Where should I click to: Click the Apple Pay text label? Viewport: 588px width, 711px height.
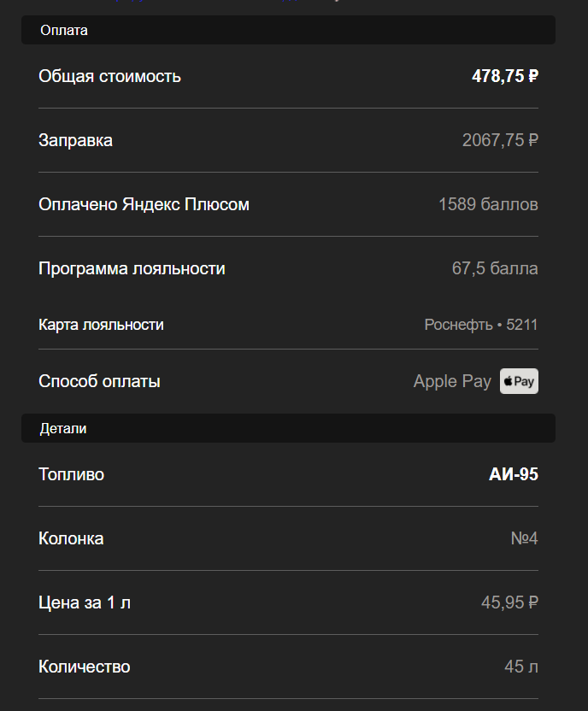(x=452, y=381)
